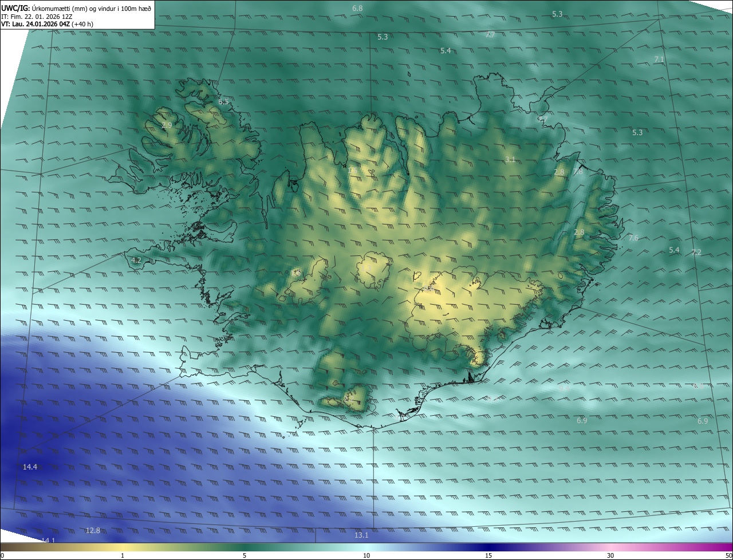
Task: Click the 4.2 value on the map
Action: pos(136,260)
